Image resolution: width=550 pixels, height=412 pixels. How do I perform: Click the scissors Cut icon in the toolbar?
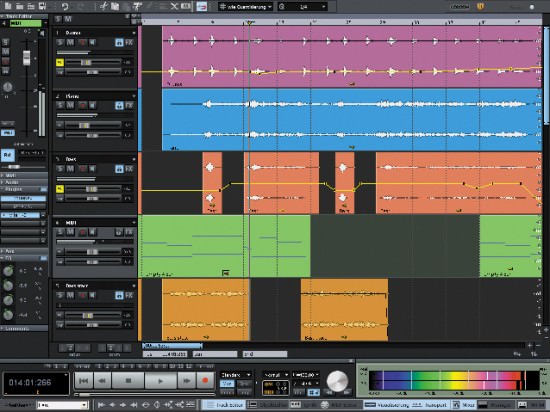click(103, 6)
